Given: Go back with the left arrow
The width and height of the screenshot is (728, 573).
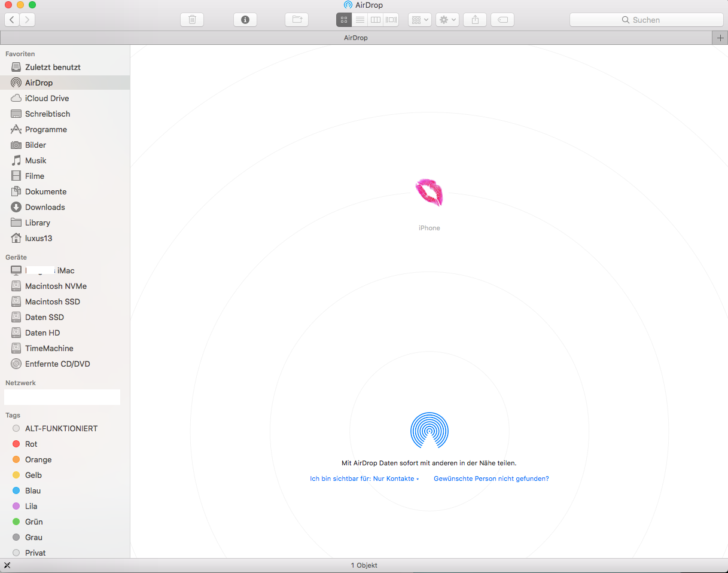Looking at the screenshot, I should coord(12,20).
